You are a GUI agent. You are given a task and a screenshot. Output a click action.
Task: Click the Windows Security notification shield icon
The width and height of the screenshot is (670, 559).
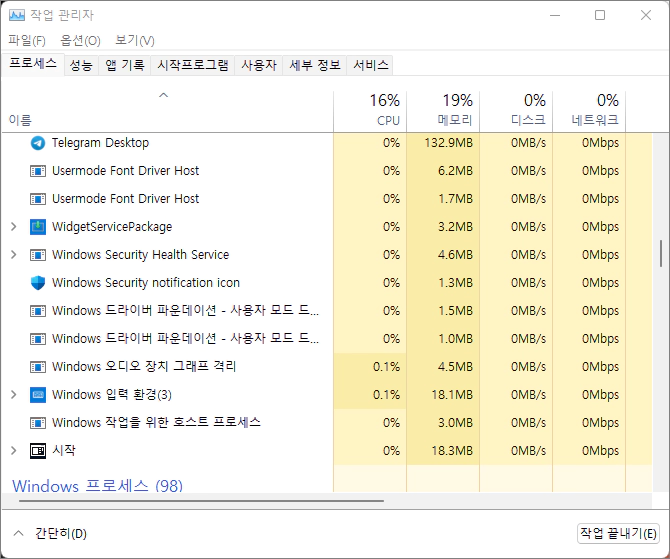(x=38, y=283)
